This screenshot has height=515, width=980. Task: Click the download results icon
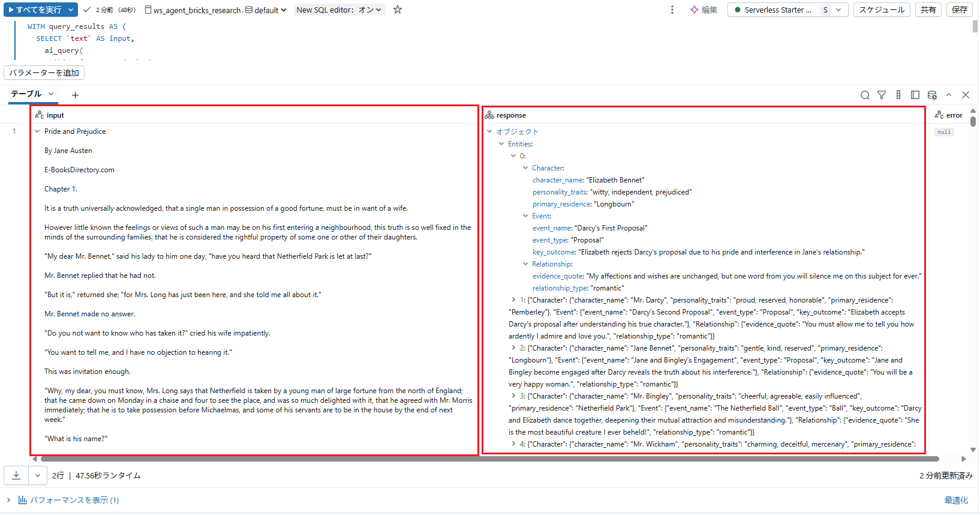(16, 475)
